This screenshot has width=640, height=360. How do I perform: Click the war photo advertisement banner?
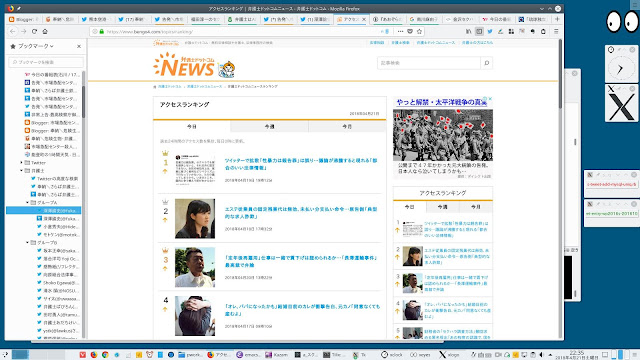(443, 135)
